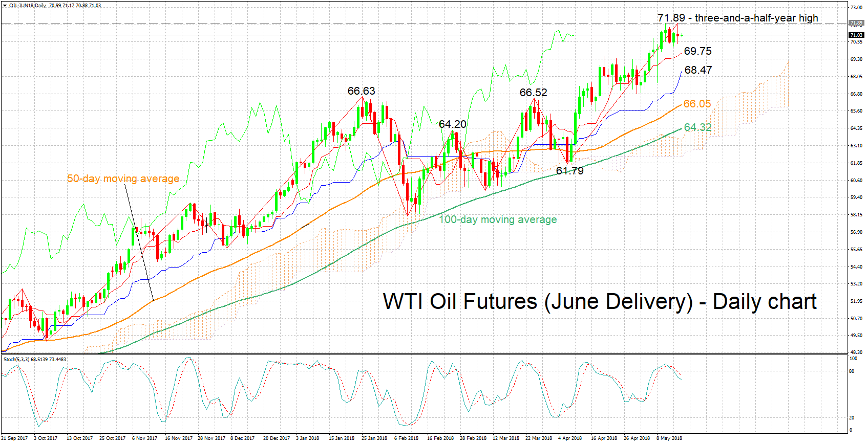Select the 64.20 price annotation
868x444 pixels.
click(x=452, y=124)
